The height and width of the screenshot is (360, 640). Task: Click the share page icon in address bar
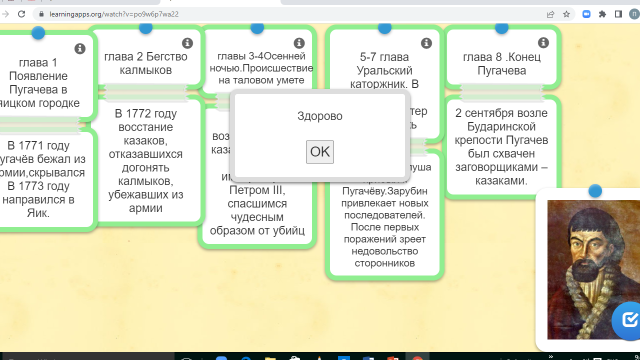tap(550, 14)
